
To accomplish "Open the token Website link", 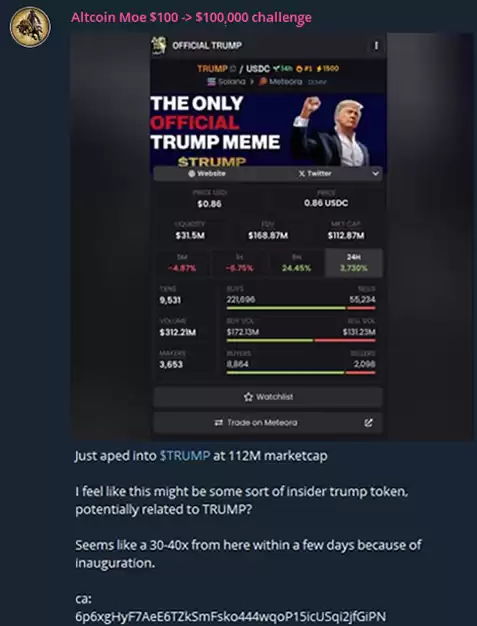I will (207, 174).
